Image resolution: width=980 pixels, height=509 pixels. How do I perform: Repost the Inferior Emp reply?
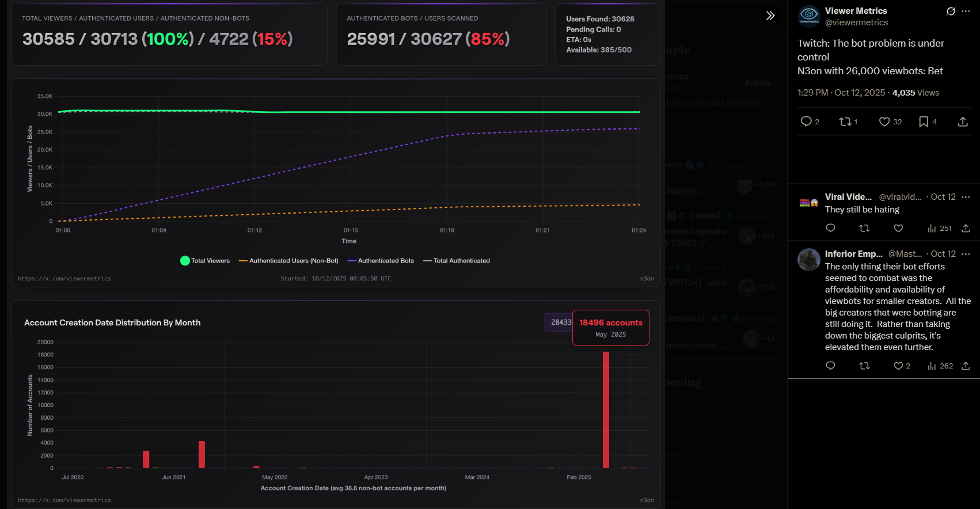point(864,366)
